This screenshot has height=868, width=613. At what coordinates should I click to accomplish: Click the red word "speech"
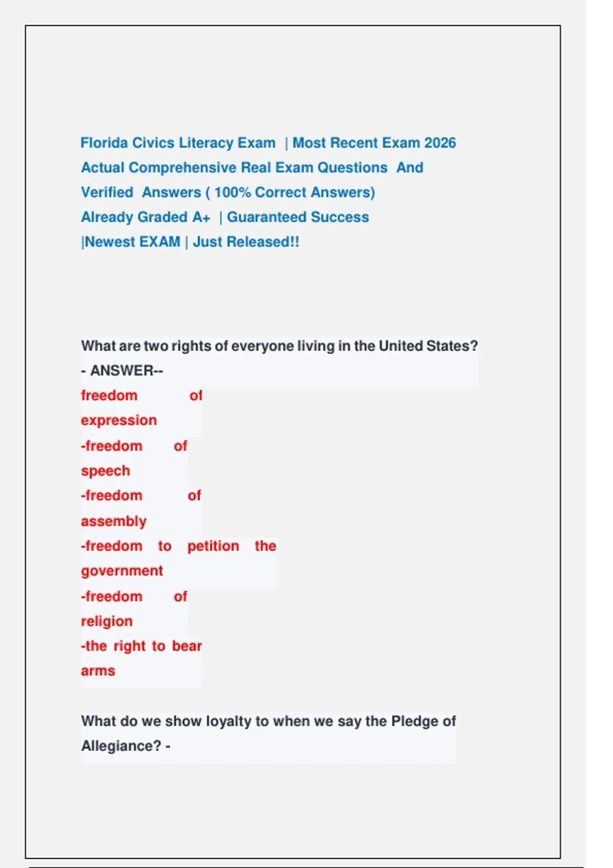[x=105, y=471]
